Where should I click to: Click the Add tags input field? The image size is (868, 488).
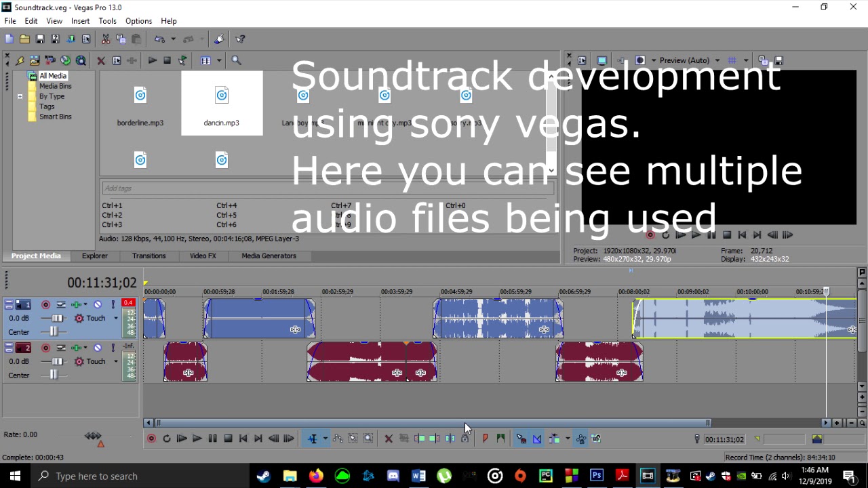(x=327, y=188)
